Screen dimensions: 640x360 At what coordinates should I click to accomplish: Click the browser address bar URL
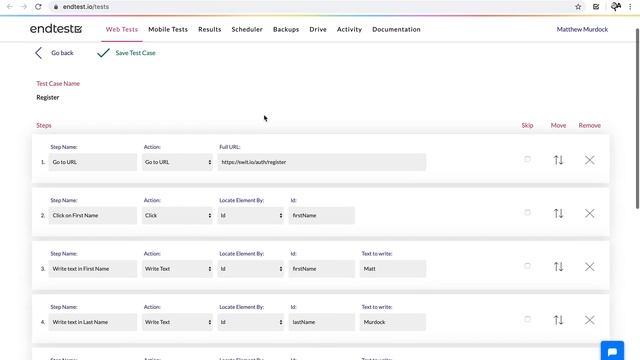(86, 7)
